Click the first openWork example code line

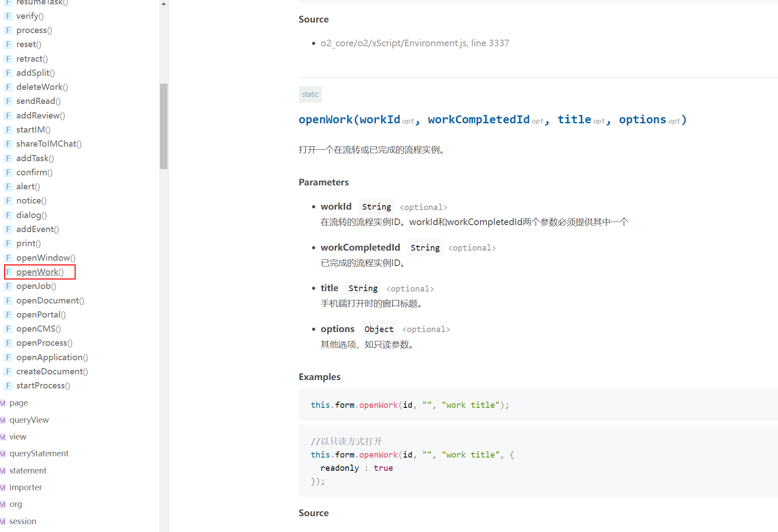409,405
